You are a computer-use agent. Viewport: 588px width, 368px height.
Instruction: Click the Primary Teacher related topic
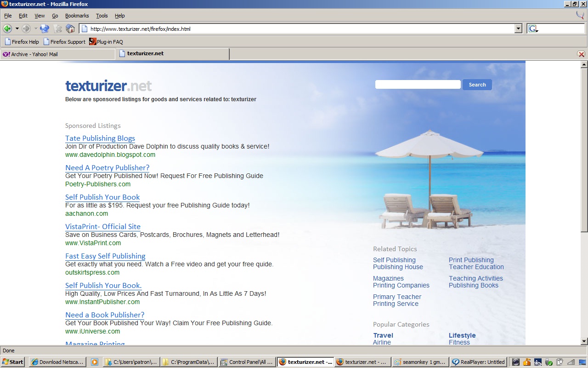coord(397,297)
